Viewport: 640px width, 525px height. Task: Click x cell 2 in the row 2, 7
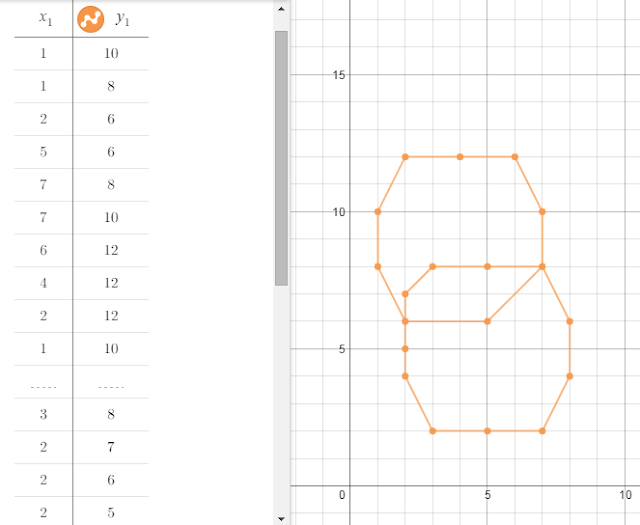(44, 447)
